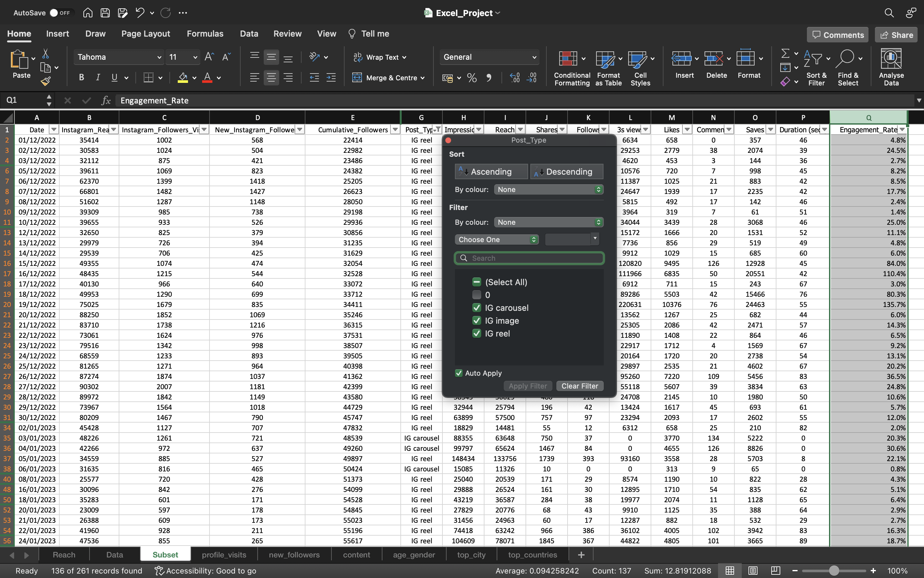Open the Filter By colour dropdown
The image size is (924, 578).
pyautogui.click(x=549, y=222)
